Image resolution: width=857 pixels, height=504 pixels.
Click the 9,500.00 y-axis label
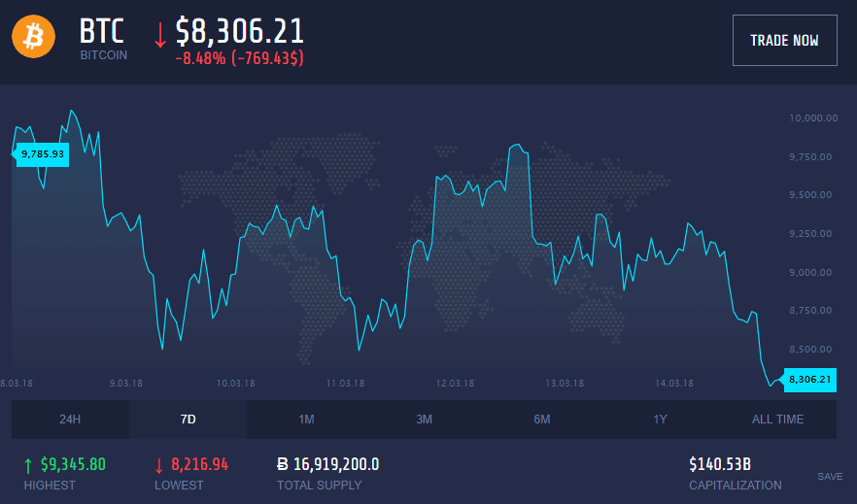click(810, 195)
